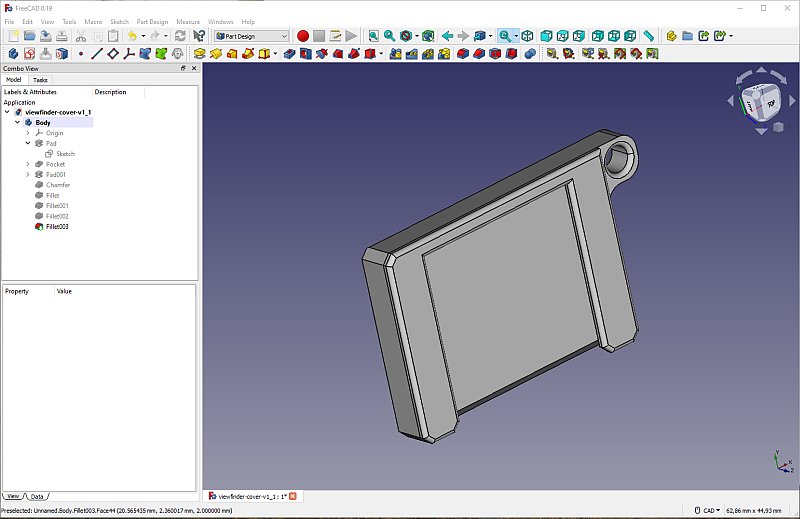Screen dimensions: 800x519
Task: Open the draw style dropdown arrow
Action: pos(417,36)
